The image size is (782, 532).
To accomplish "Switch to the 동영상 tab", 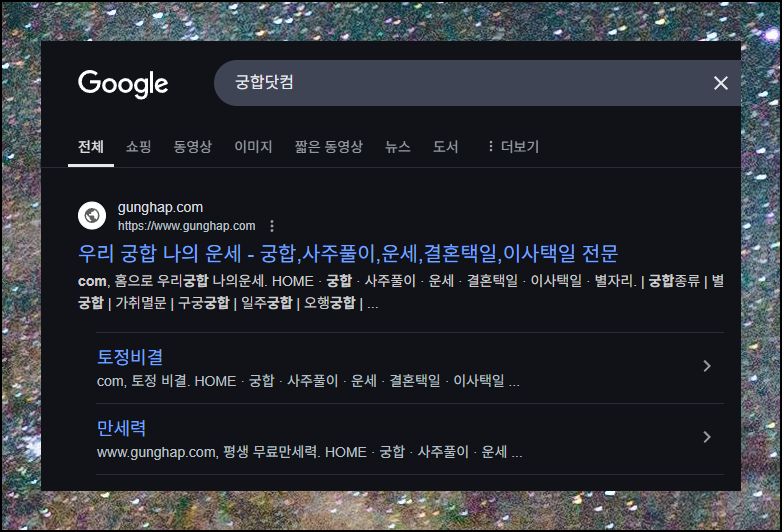I will [193, 146].
